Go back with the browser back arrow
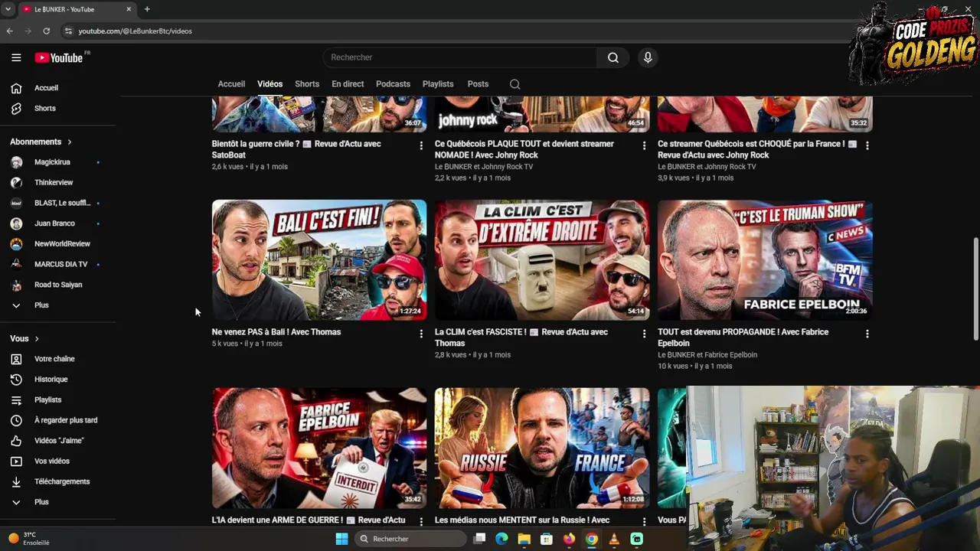This screenshot has width=980, height=551. (9, 31)
